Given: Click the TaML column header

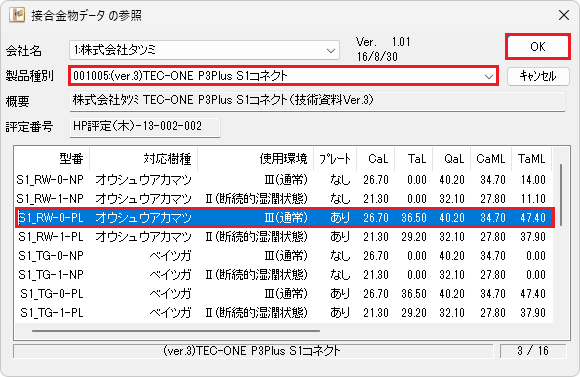Looking at the screenshot, I should click(532, 159).
